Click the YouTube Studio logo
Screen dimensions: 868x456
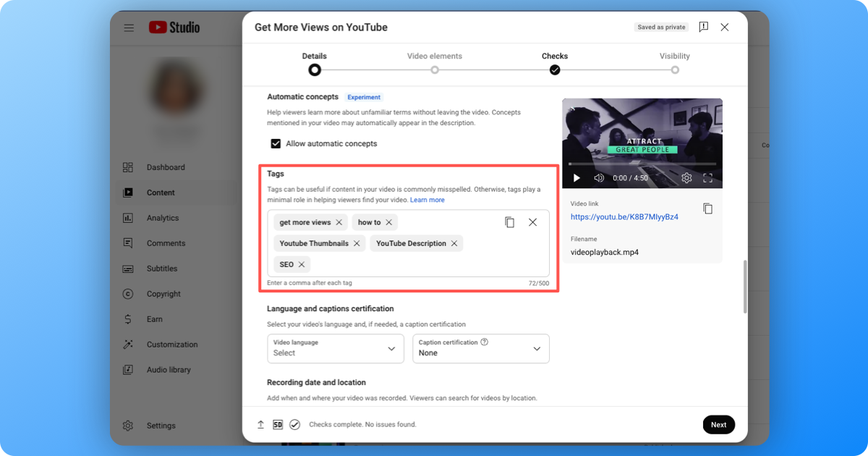point(174,28)
